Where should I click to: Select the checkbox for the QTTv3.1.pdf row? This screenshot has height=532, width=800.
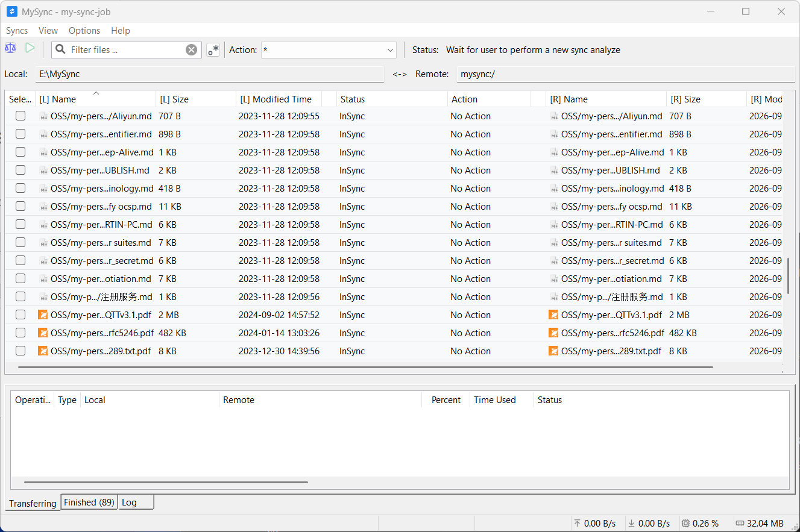20,315
